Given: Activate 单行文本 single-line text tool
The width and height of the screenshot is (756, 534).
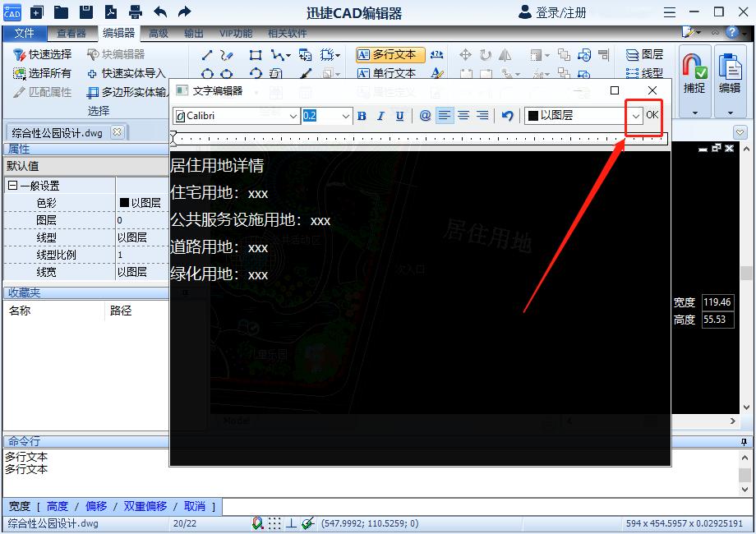Looking at the screenshot, I should click(387, 73).
